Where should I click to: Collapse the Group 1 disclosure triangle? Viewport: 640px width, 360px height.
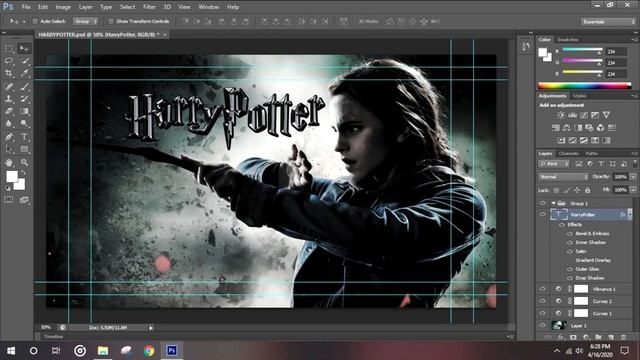tap(553, 203)
